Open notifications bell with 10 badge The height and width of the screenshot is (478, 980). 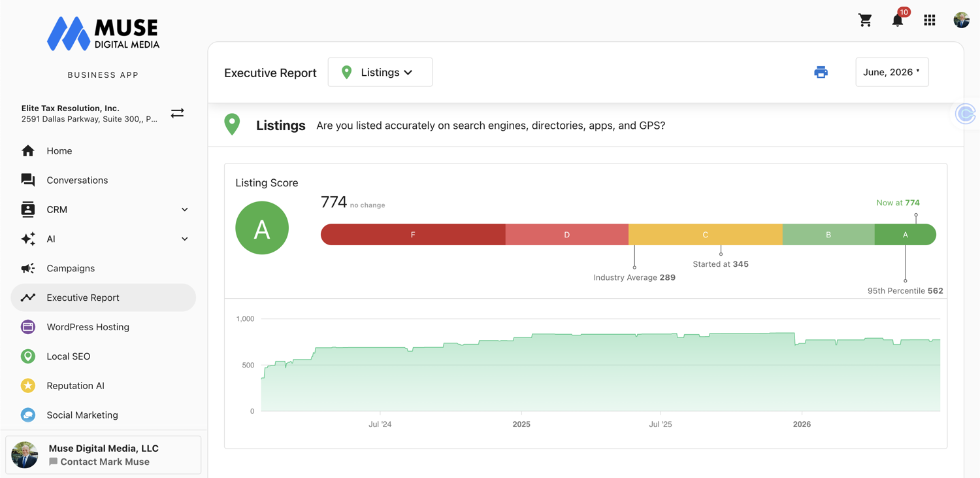coord(898,19)
